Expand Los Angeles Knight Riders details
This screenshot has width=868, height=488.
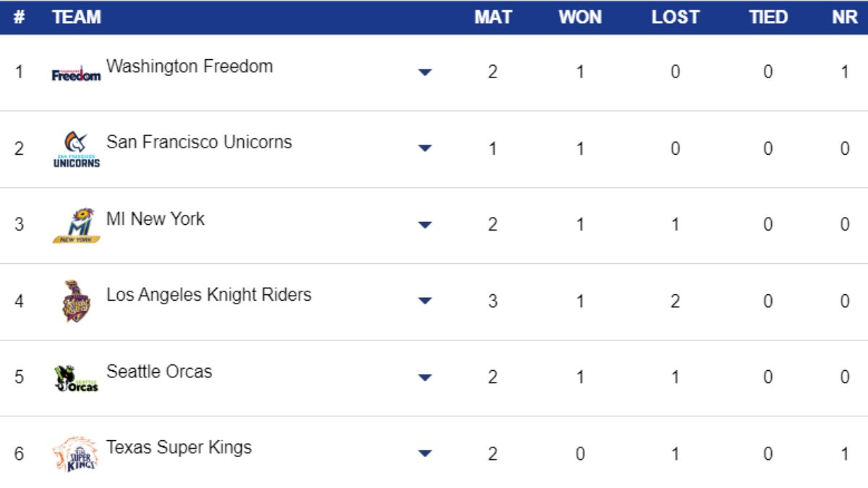click(x=425, y=301)
